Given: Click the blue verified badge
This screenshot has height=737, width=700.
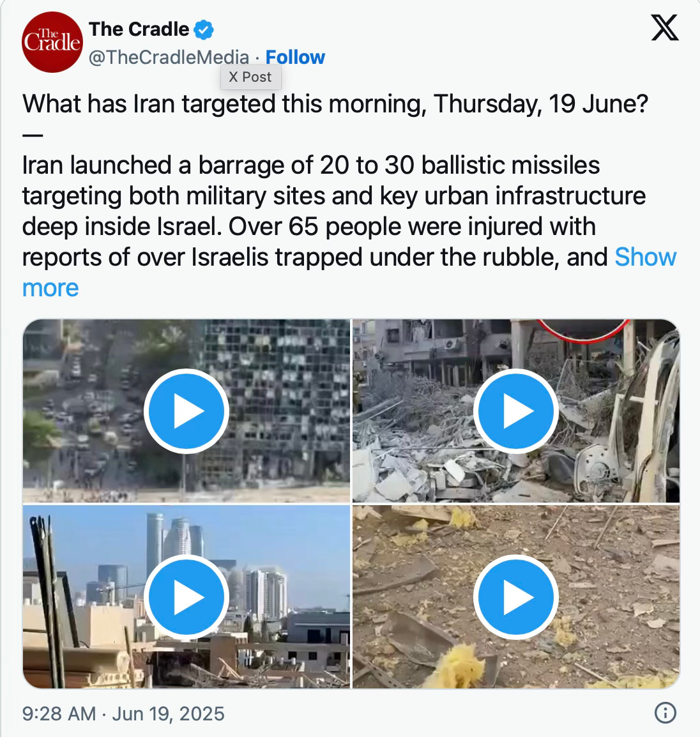Looking at the screenshot, I should pos(204,29).
